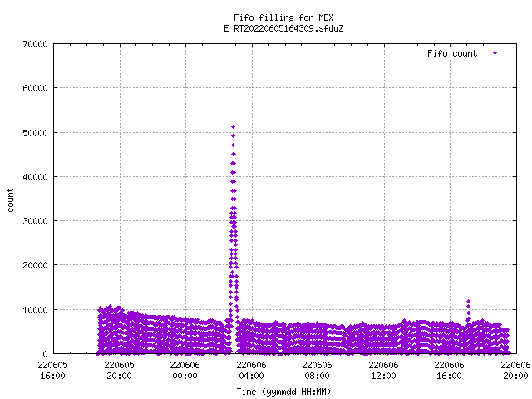This screenshot has width=532, height=399.
Task: Click the y-axis tick label 20000
Action: (x=35, y=265)
